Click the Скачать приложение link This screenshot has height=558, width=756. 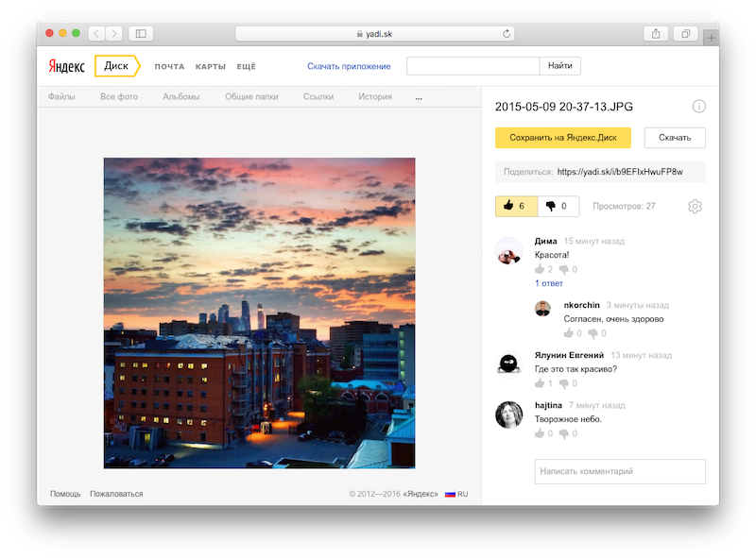point(349,66)
